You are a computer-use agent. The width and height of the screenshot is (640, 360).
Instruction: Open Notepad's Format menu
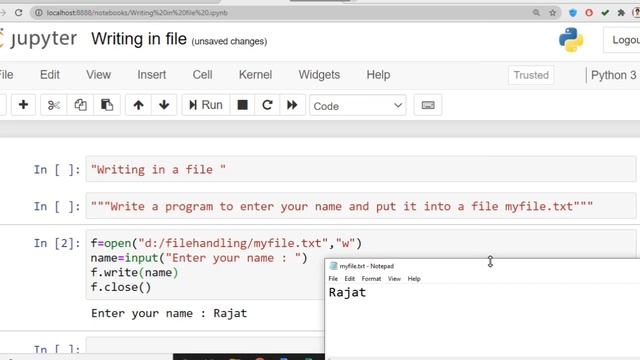[x=371, y=279]
